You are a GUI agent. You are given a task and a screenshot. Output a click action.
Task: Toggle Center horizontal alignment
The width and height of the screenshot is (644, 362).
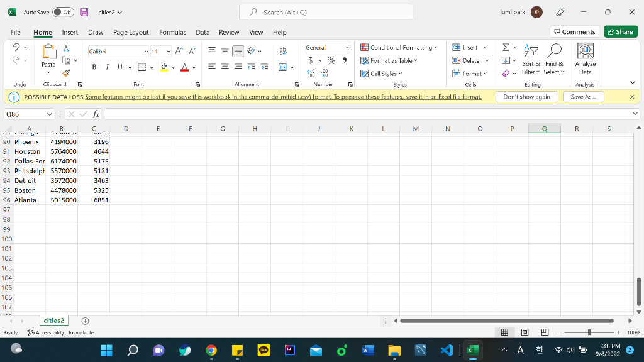pyautogui.click(x=225, y=67)
